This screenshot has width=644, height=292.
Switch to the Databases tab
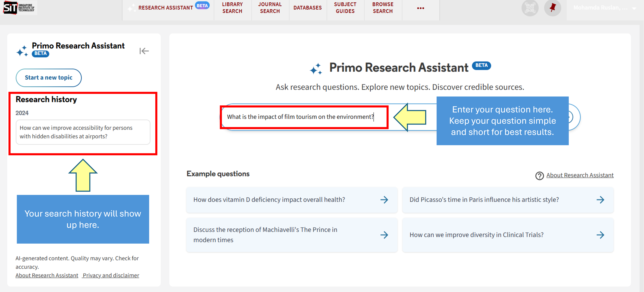pos(308,7)
